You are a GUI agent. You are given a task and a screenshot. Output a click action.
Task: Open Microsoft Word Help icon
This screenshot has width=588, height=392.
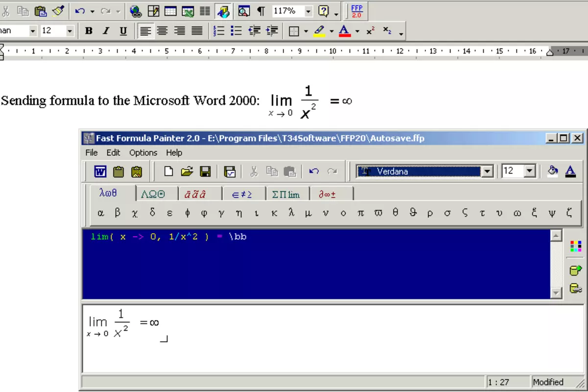click(324, 11)
